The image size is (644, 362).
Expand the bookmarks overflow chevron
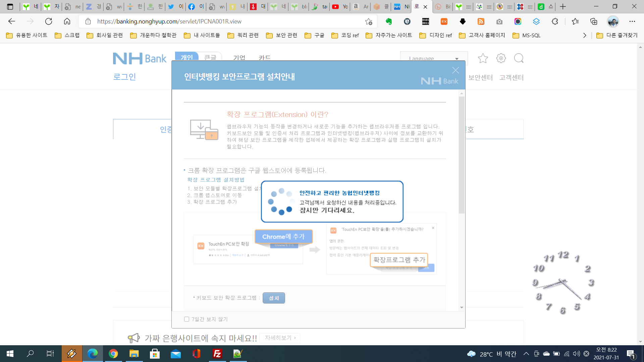click(585, 35)
